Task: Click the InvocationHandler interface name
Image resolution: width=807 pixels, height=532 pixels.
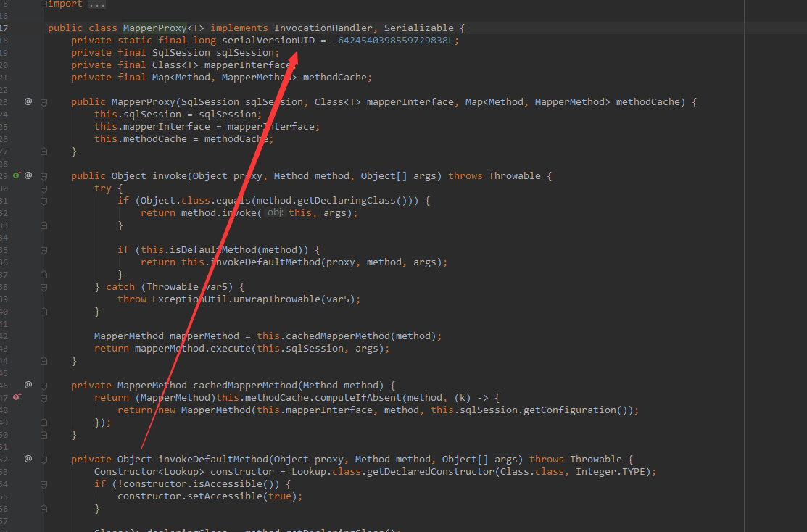Action: pos(323,28)
